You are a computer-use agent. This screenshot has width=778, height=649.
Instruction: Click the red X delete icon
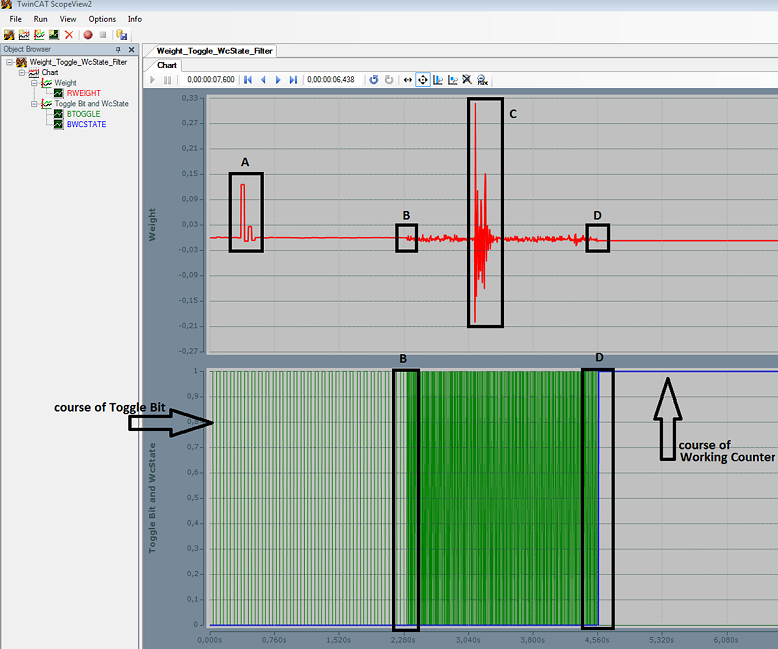[69, 35]
